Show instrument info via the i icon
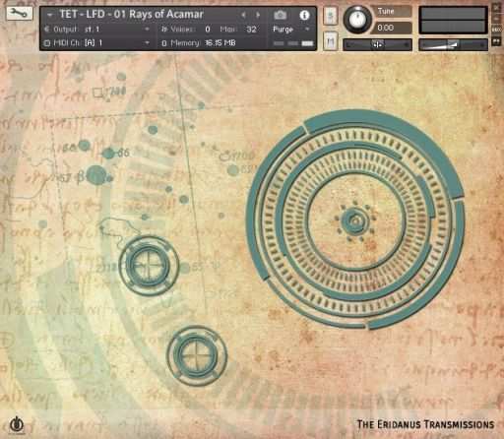504x439 pixels. coord(304,15)
